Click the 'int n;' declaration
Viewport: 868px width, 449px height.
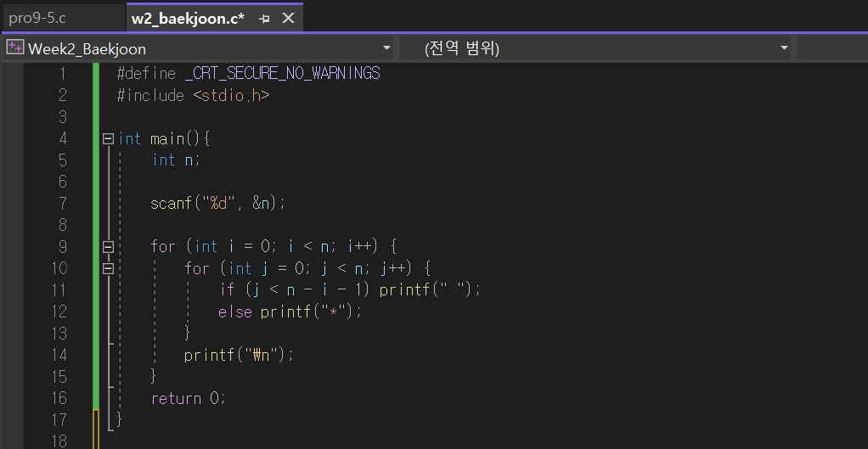point(176,160)
